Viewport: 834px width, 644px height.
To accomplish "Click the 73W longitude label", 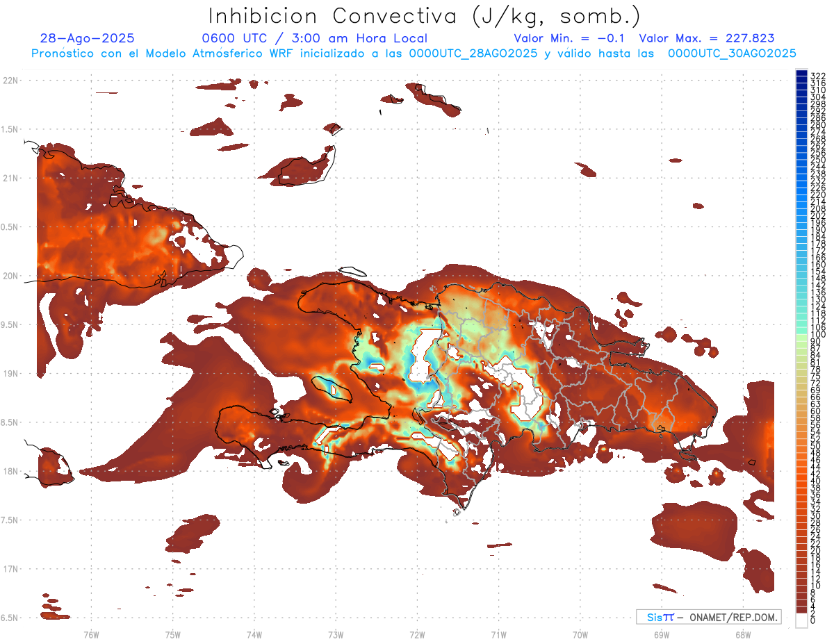I will pyautogui.click(x=336, y=634).
